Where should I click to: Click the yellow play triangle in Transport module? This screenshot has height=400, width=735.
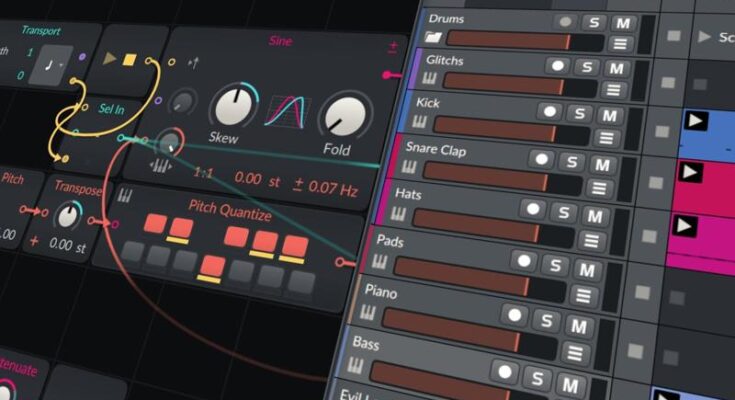click(x=110, y=59)
